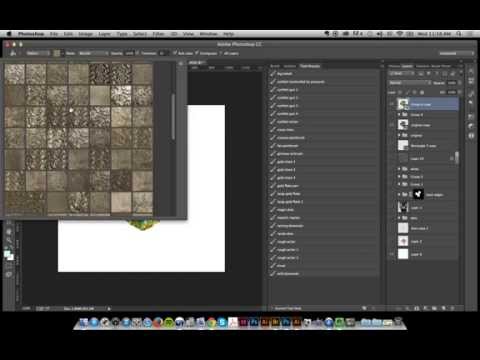Select the first tool preset in list
The image size is (480, 360).
(324, 74)
